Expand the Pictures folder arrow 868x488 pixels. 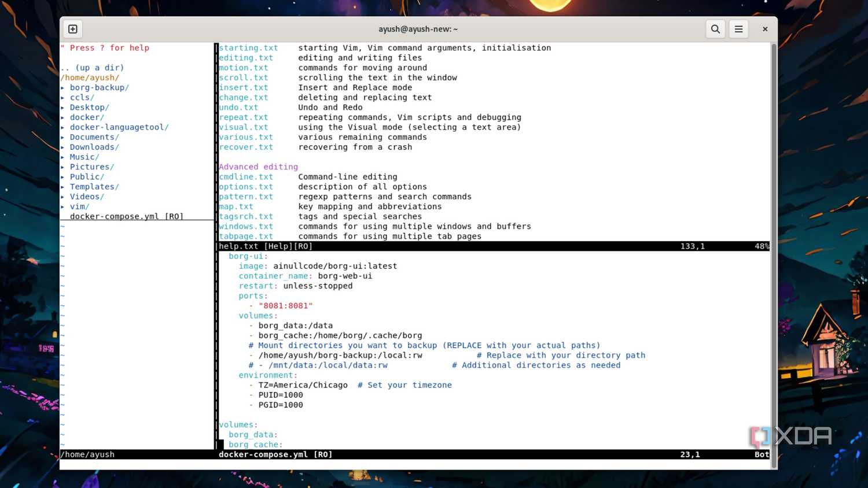pos(62,167)
